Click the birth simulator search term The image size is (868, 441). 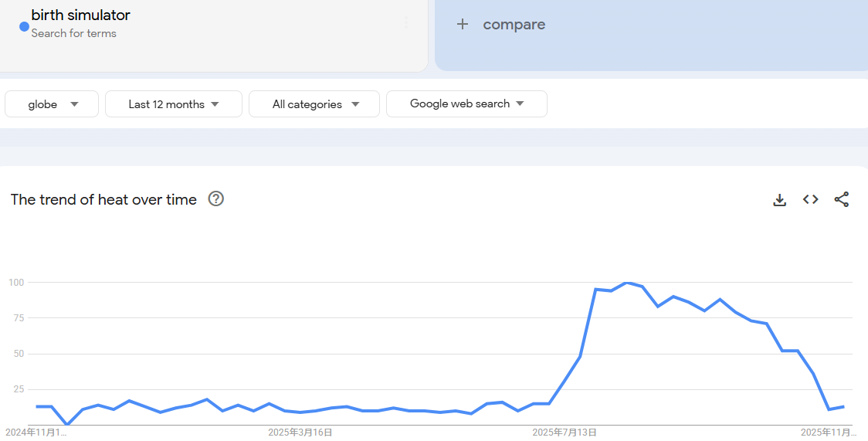pos(81,15)
